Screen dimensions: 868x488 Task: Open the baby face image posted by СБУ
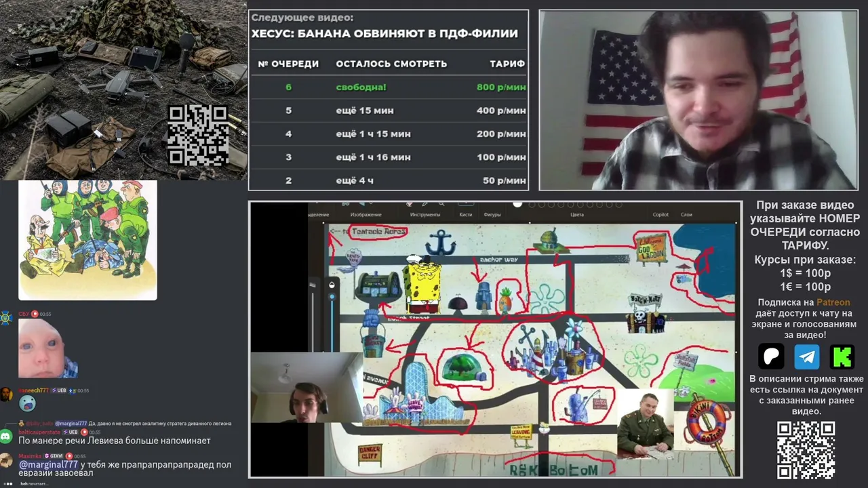point(48,348)
